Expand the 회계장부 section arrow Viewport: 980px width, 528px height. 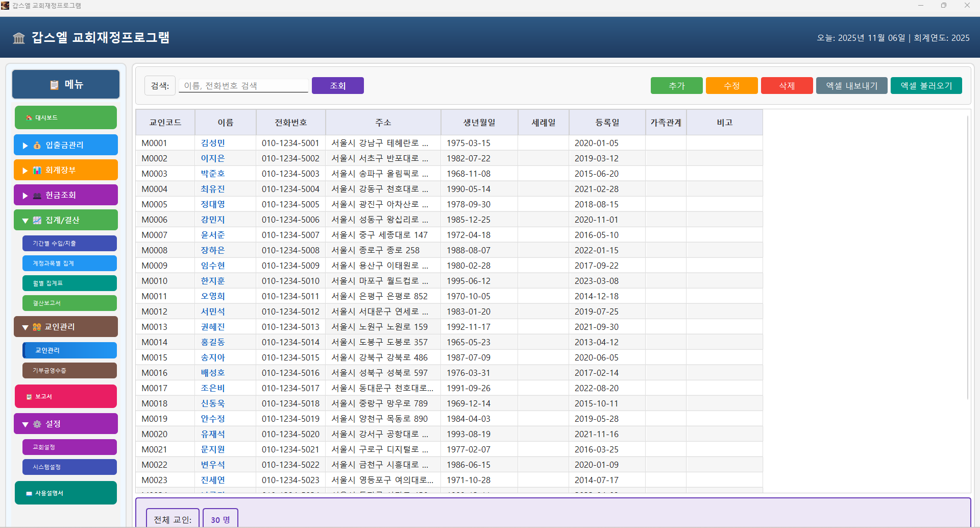(x=25, y=171)
